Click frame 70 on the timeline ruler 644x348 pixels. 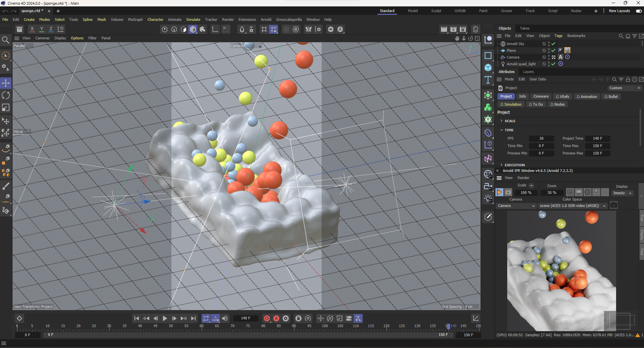pos(232,326)
